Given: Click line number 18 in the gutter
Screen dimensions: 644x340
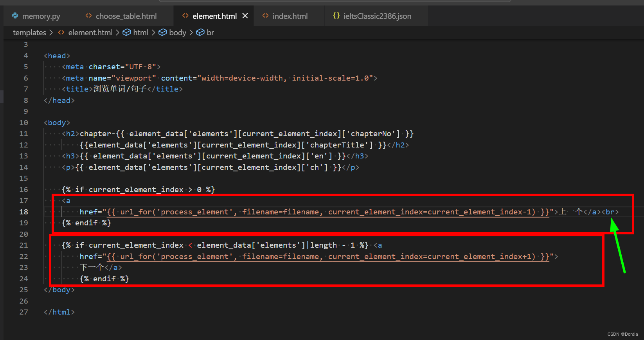Looking at the screenshot, I should click(23, 212).
